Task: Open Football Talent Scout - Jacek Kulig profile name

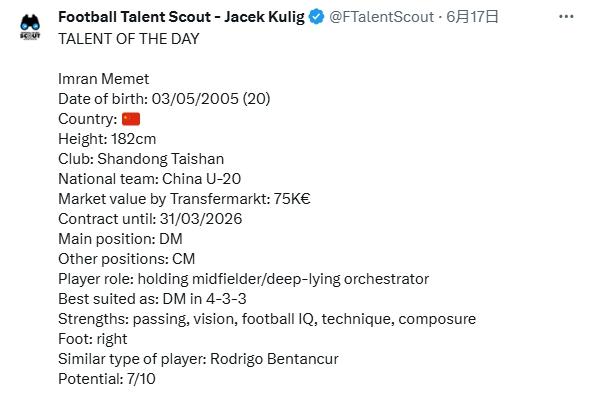Action: [x=181, y=17]
